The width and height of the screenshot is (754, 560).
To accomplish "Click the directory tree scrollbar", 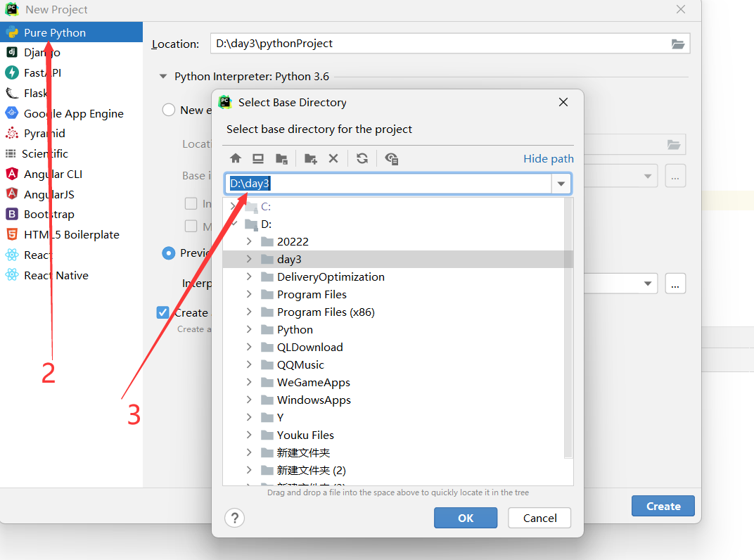I will (568, 328).
